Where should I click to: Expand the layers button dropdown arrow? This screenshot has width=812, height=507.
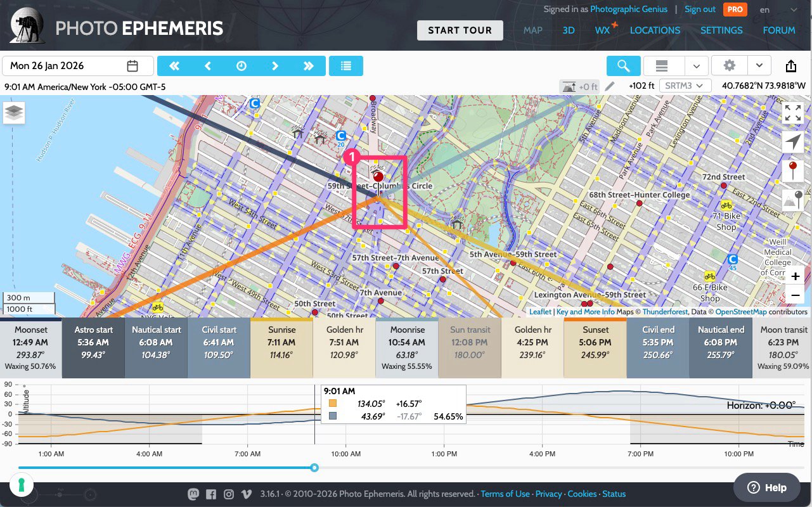pyautogui.click(x=696, y=66)
